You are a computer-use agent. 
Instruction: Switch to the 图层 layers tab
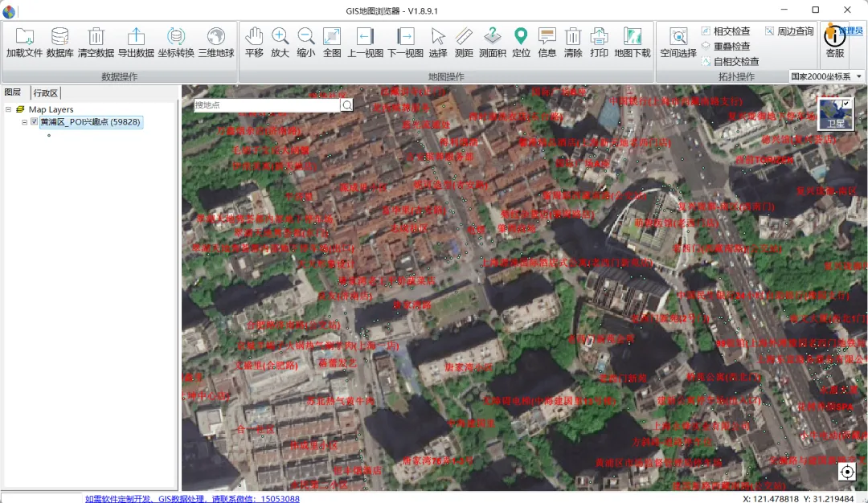13,92
